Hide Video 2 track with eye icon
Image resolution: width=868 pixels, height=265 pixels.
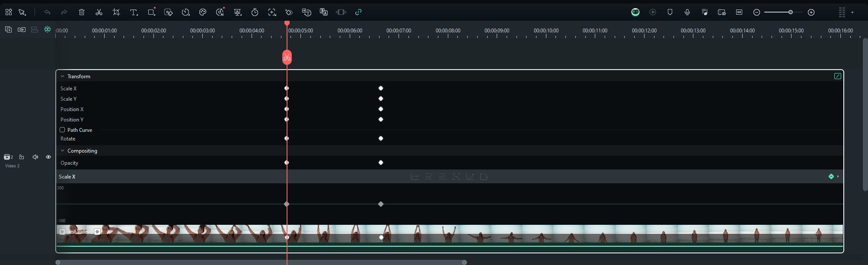click(48, 157)
